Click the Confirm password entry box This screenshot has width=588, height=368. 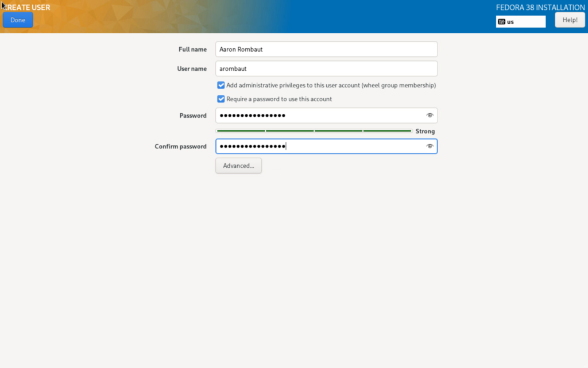pos(319,147)
